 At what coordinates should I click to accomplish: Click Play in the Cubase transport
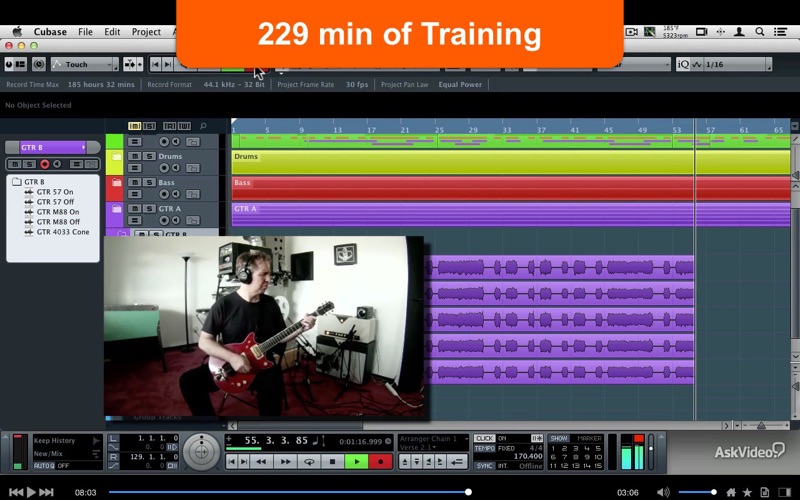(x=356, y=462)
